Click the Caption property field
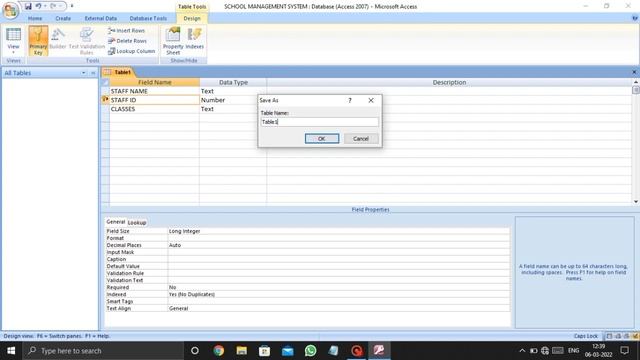 tap(339, 259)
